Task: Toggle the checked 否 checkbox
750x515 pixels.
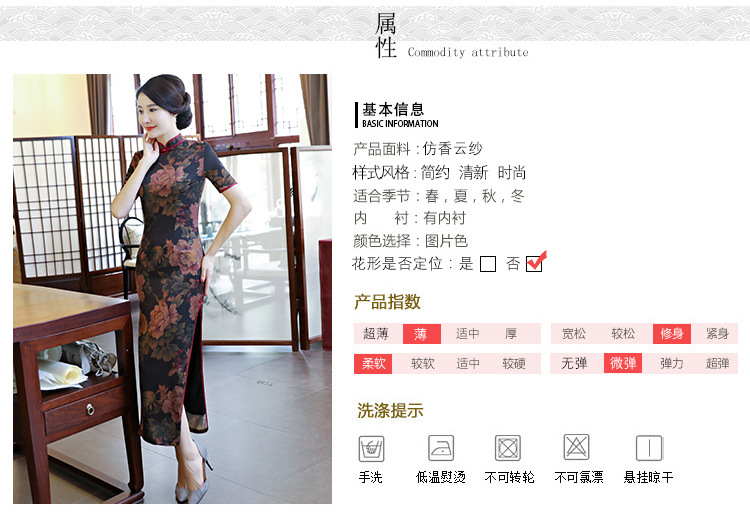Action: pos(534,263)
